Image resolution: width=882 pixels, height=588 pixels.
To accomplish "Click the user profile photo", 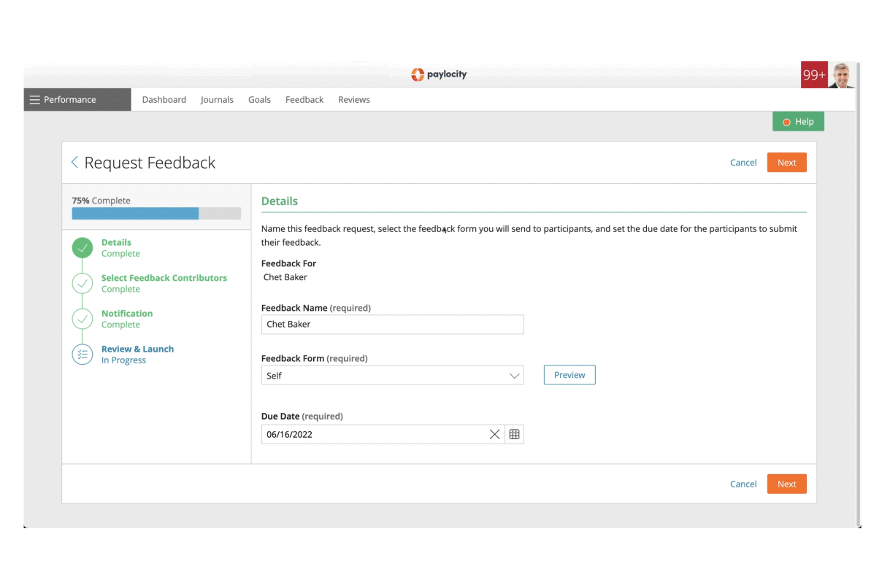I will point(841,75).
